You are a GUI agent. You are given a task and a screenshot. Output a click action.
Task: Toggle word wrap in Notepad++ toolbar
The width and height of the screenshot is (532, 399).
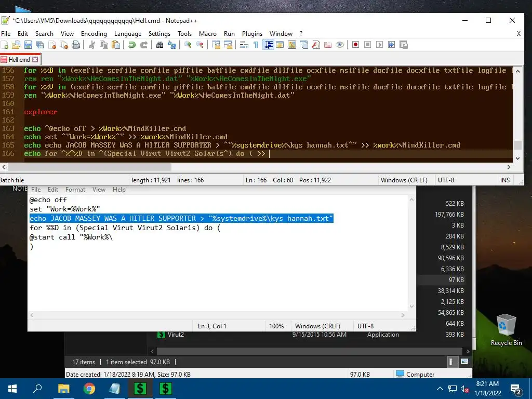click(x=244, y=45)
